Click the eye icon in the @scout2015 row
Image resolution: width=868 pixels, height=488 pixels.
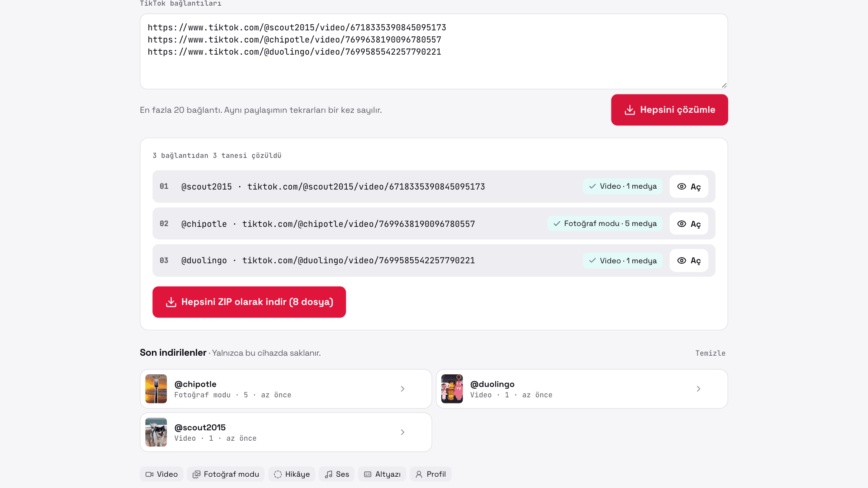(682, 187)
